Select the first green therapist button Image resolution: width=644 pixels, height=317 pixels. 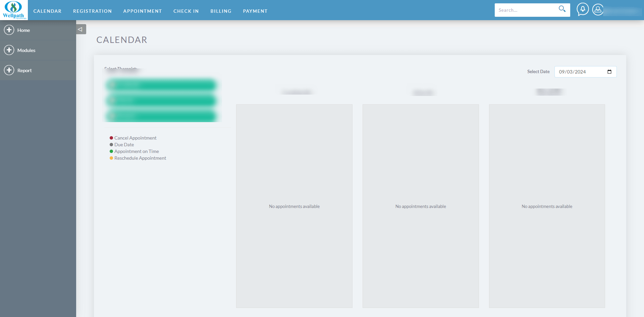click(161, 85)
